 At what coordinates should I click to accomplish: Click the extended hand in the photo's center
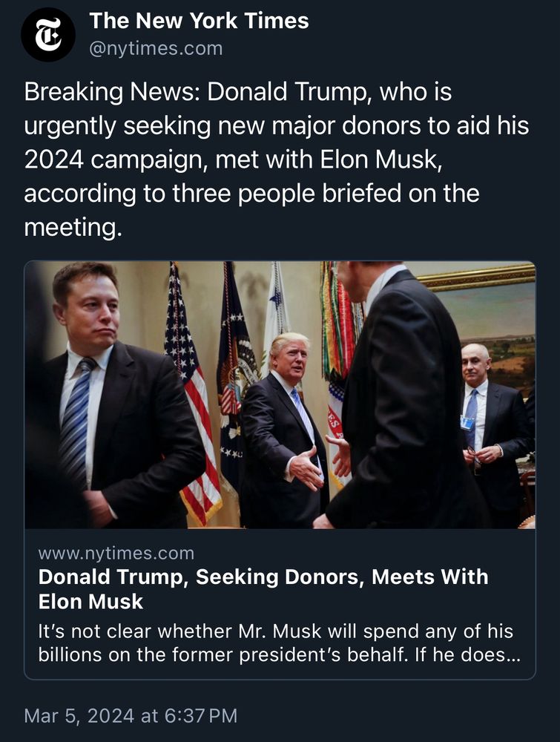click(x=305, y=467)
